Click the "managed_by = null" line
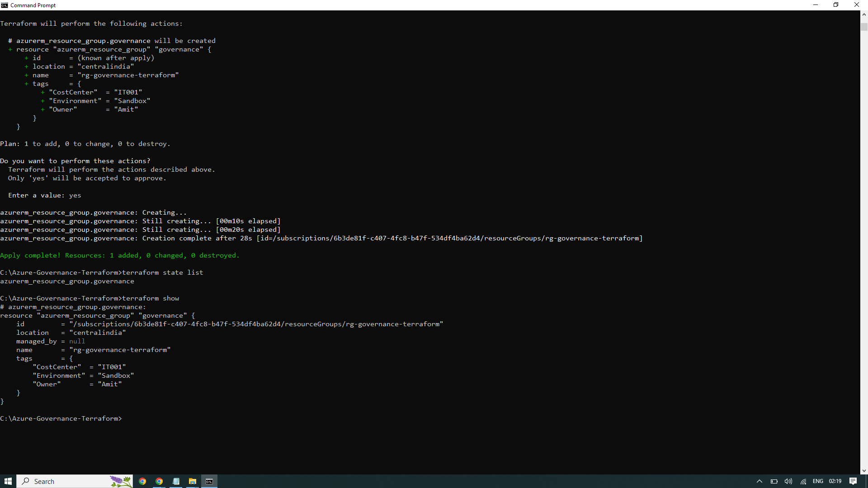Screen dimensions: 868x488 click(51, 341)
